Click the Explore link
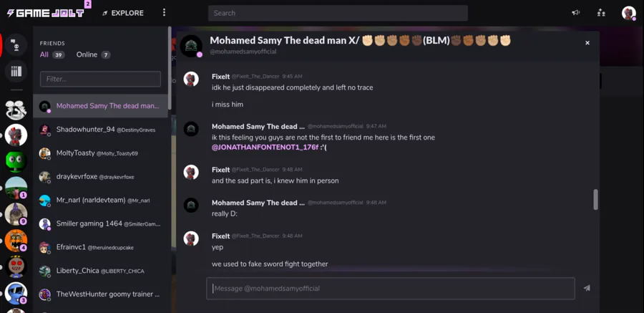The height and width of the screenshot is (313, 644). tap(123, 13)
